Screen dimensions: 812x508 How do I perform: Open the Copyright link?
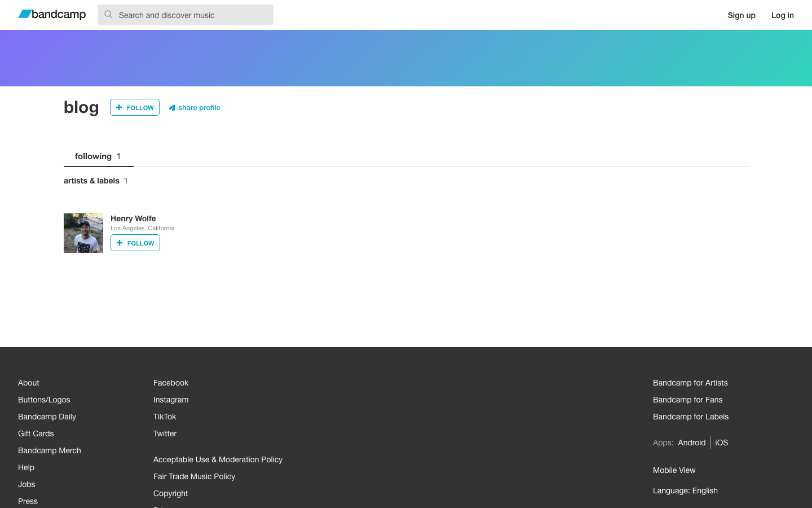click(x=170, y=493)
